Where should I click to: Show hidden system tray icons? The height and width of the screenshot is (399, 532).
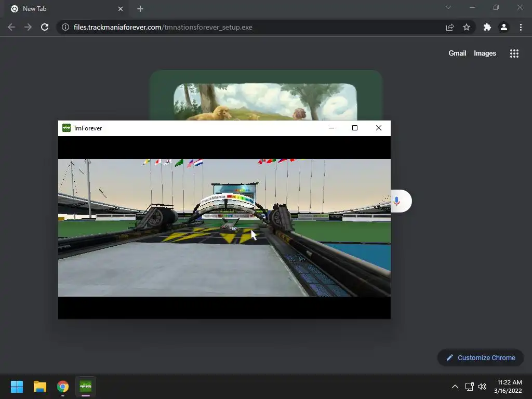click(455, 387)
